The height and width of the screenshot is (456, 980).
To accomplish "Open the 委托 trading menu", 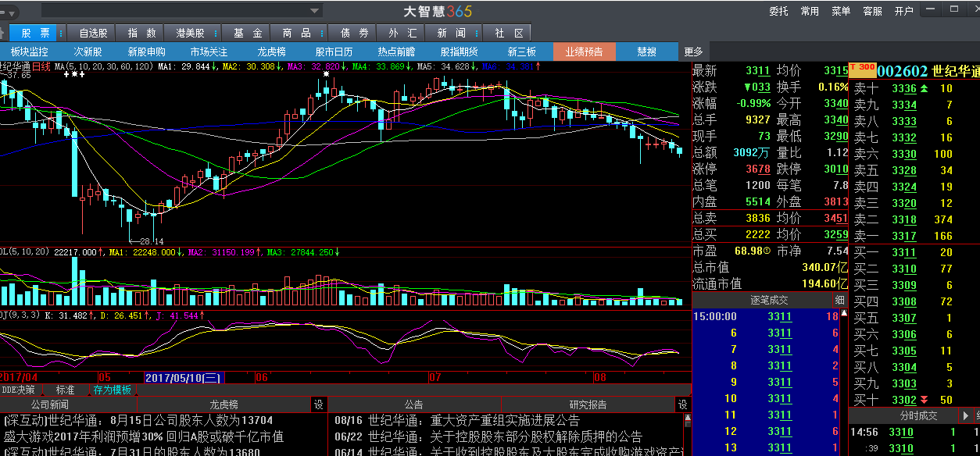I will pos(778,11).
